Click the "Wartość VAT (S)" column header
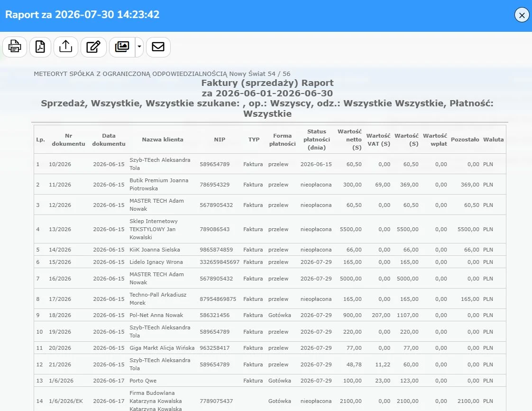The height and width of the screenshot is (411, 532). point(378,140)
